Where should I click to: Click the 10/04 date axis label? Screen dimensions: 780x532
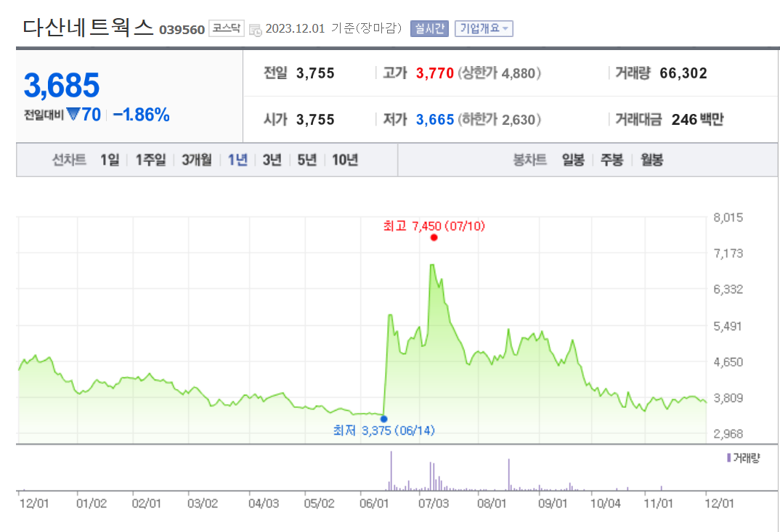coord(606,504)
